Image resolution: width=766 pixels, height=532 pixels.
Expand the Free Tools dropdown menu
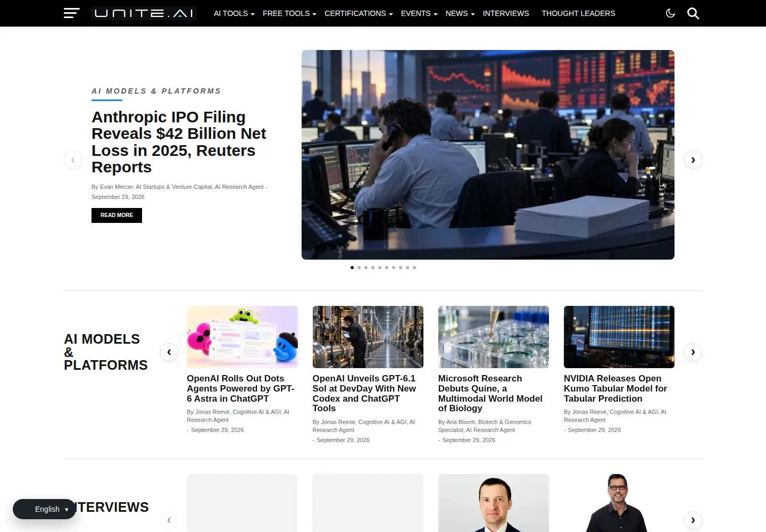coord(289,13)
